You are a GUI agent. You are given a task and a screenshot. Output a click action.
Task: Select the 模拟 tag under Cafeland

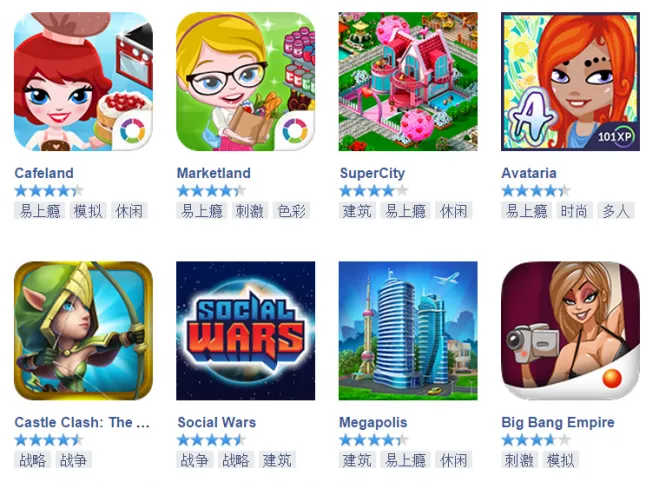(88, 211)
